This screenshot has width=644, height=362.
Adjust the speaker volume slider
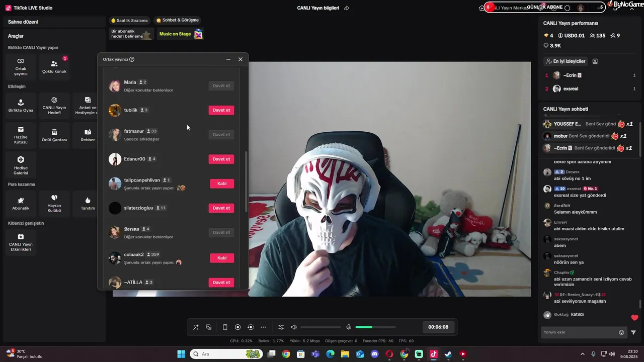320,327
